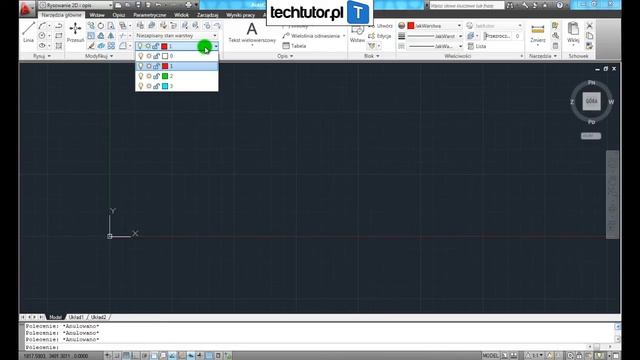Expand the Modyfikuj panel
The height and width of the screenshot is (360, 640).
99,56
